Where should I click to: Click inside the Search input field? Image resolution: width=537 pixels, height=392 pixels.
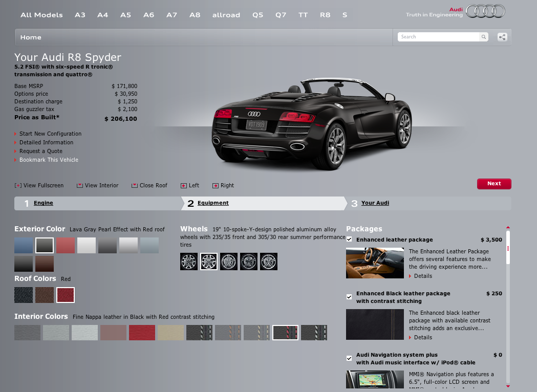coord(438,37)
